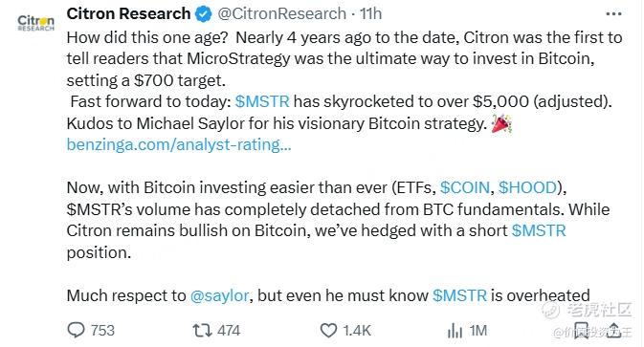
Task: Open the reply comment icon
Action: click(x=76, y=330)
